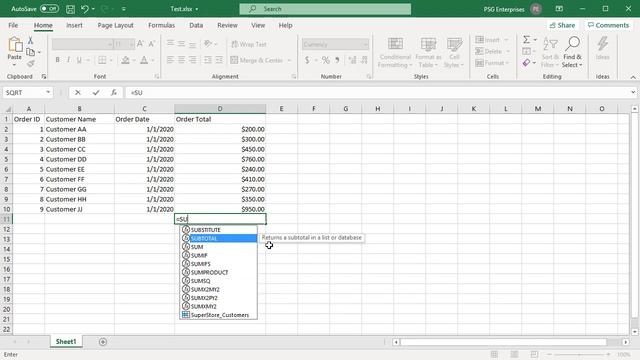Switch to the Review tab
The image size is (640, 360).
pyautogui.click(x=227, y=25)
